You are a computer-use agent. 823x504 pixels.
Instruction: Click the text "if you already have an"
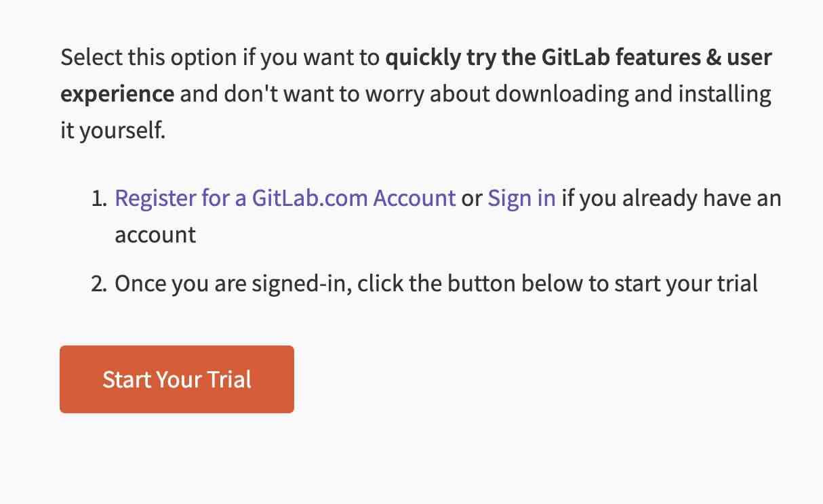tap(671, 198)
